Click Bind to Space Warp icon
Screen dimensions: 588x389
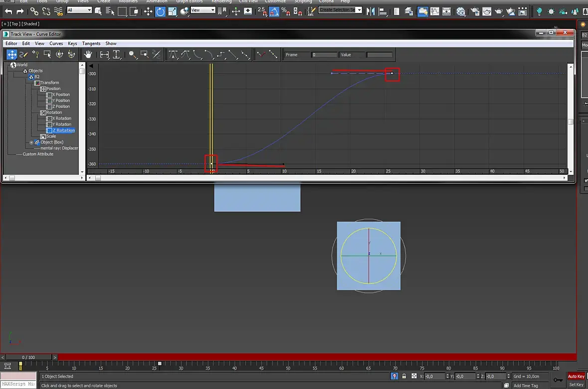click(x=58, y=11)
